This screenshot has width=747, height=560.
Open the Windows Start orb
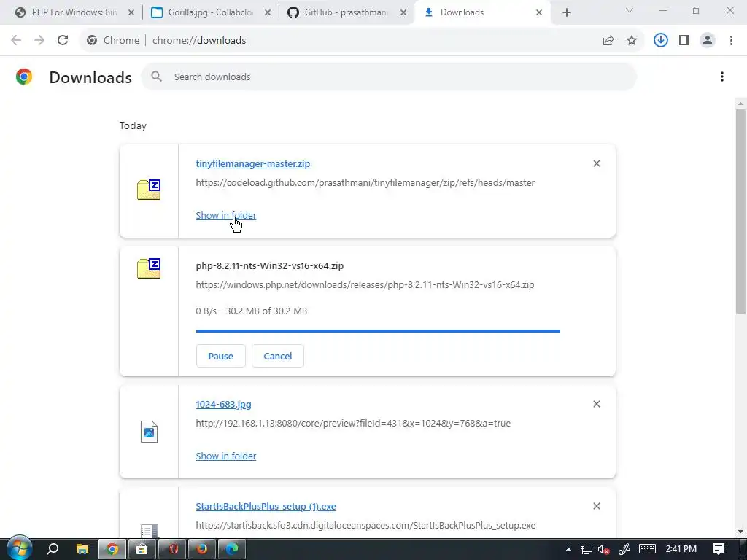(20, 548)
